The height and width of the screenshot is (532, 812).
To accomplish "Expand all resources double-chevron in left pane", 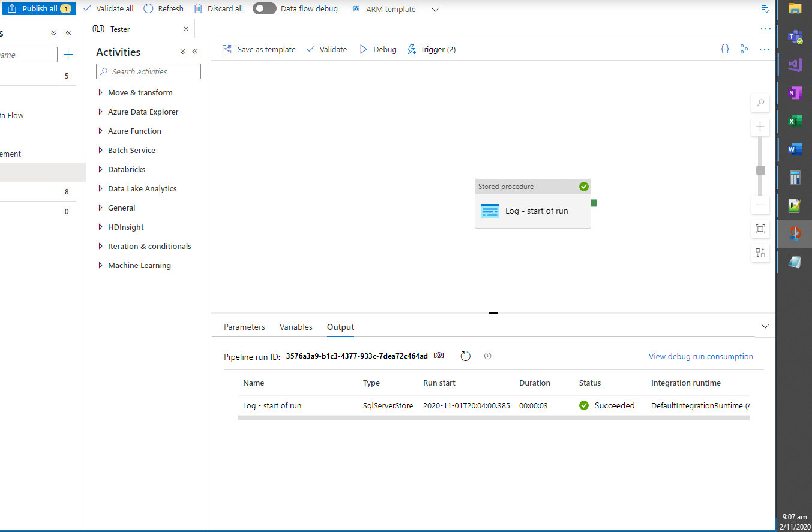I will pos(53,33).
